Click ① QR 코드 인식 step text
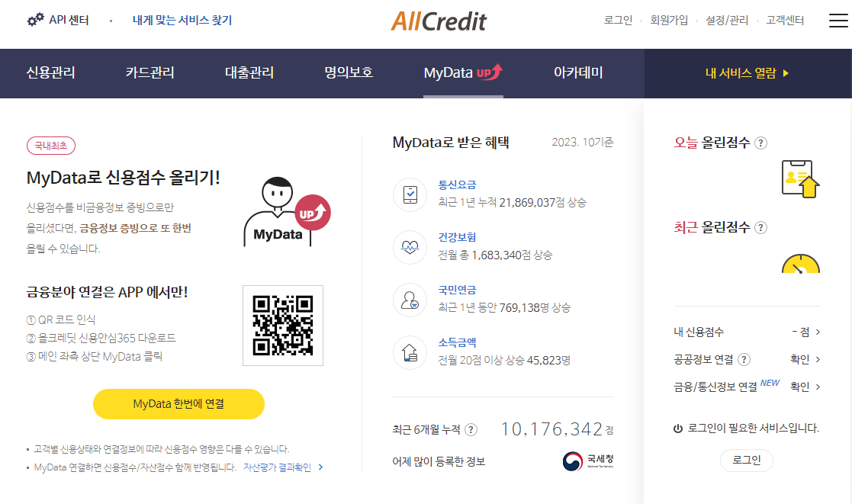Screen dimensions: 852x504 click(61, 320)
